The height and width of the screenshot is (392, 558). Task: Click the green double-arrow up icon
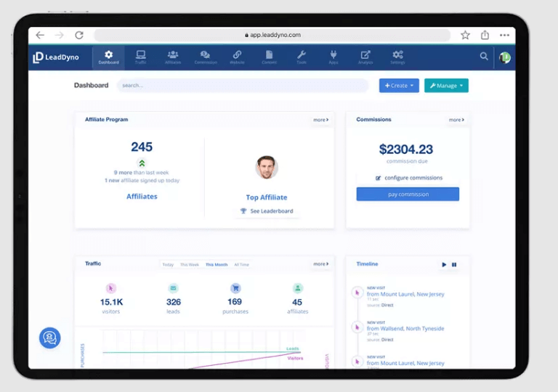142,163
